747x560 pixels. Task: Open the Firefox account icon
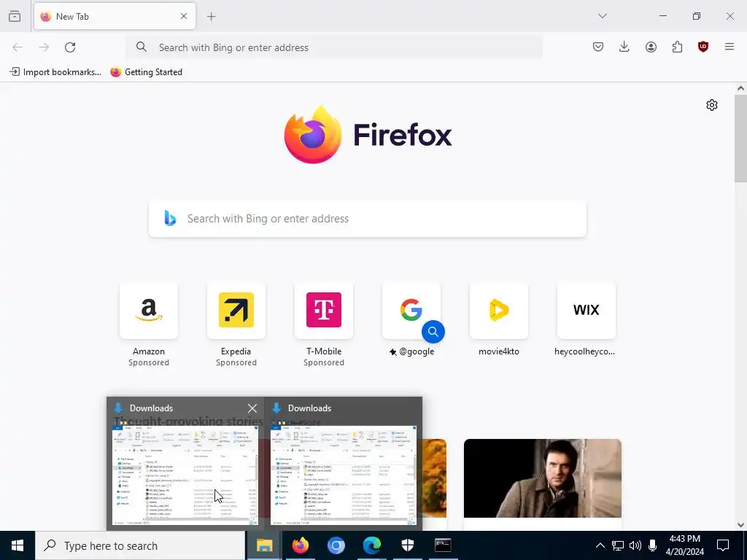point(651,47)
